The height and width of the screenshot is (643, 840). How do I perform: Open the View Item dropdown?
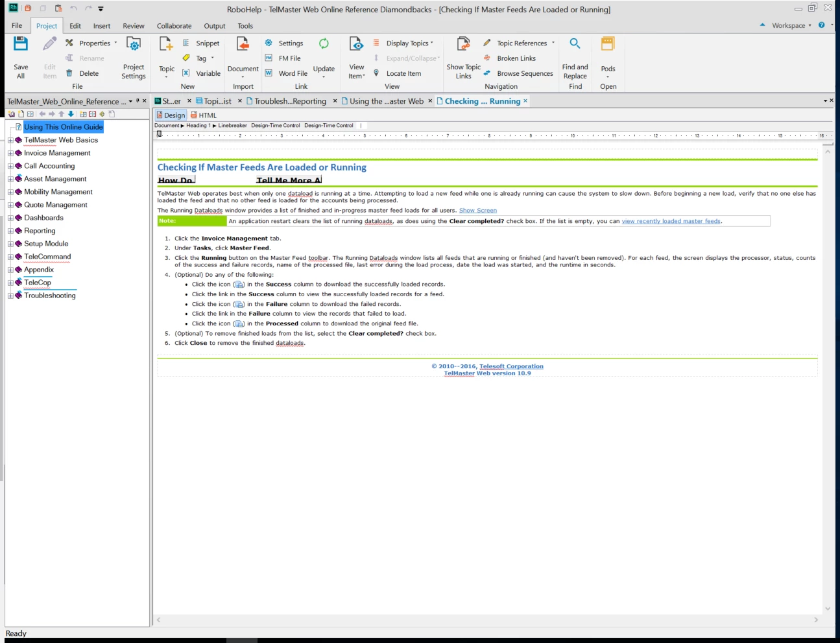coord(364,76)
